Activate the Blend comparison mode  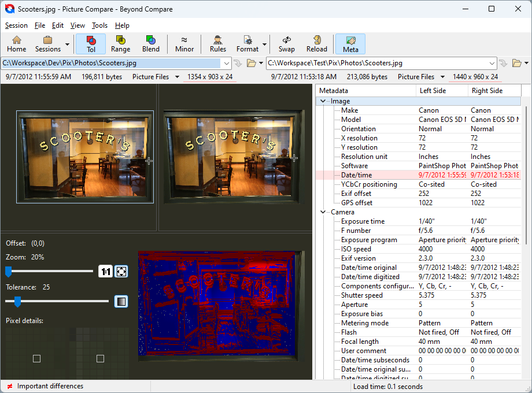(x=150, y=43)
